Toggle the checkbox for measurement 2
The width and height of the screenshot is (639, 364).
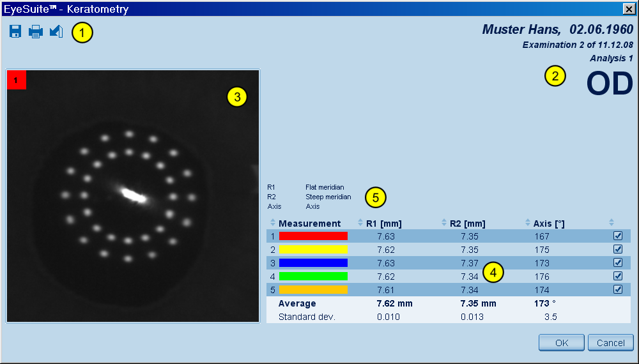point(617,250)
